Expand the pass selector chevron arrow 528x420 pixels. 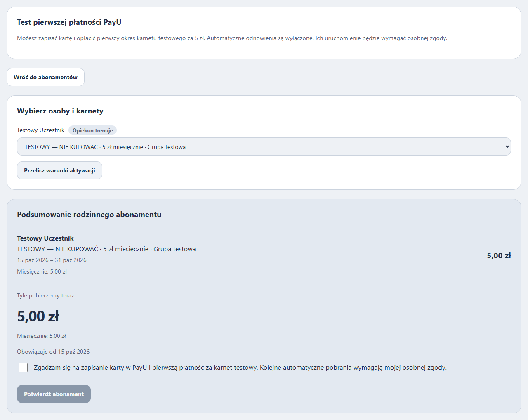[x=507, y=146]
